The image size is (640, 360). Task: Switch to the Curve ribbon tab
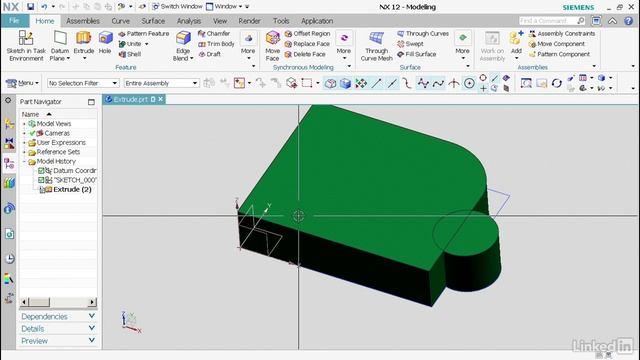[x=120, y=21]
